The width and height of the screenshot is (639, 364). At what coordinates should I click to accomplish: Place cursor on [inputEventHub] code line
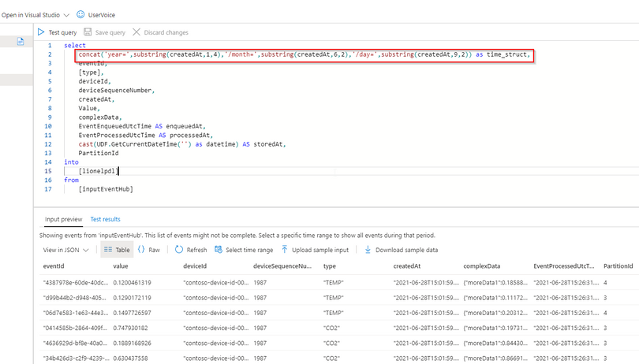tap(106, 189)
